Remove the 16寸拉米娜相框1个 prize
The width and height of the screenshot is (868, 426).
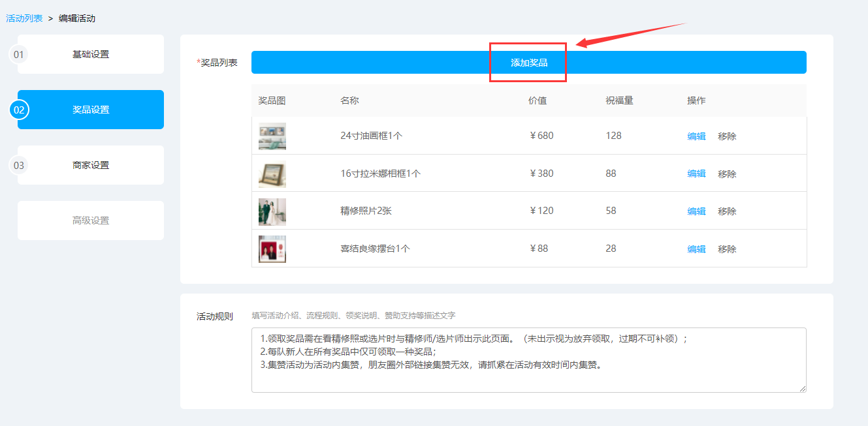tap(727, 174)
